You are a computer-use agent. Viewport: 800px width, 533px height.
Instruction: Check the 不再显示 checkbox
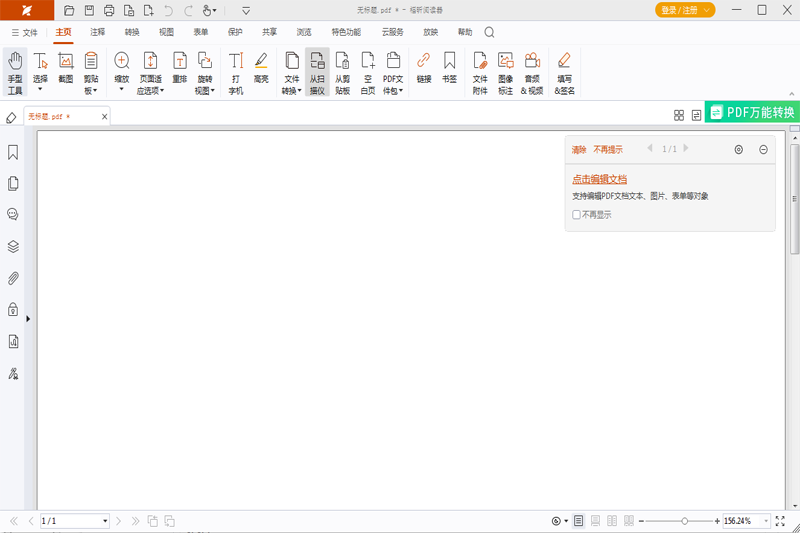point(576,214)
